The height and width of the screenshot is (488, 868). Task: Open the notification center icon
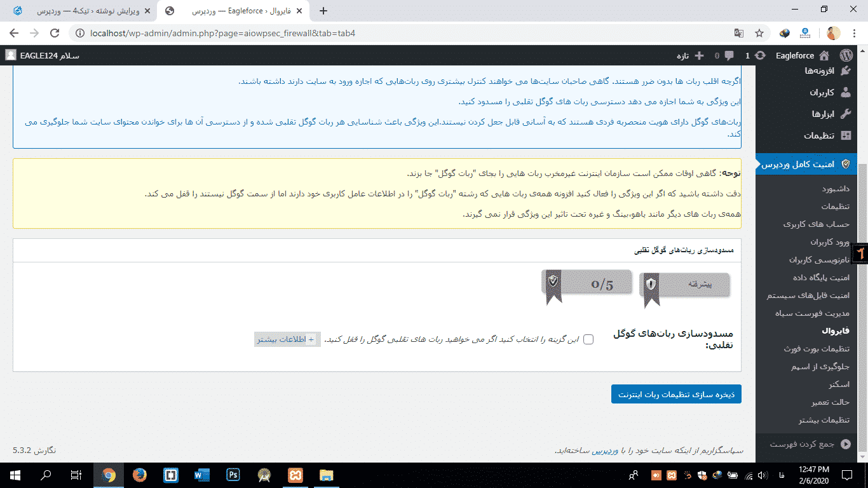(847, 475)
